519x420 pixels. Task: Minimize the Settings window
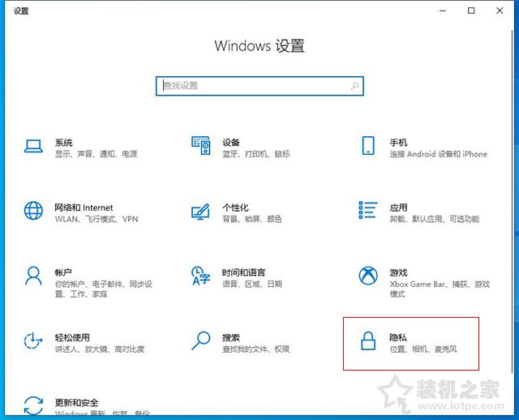(x=443, y=11)
